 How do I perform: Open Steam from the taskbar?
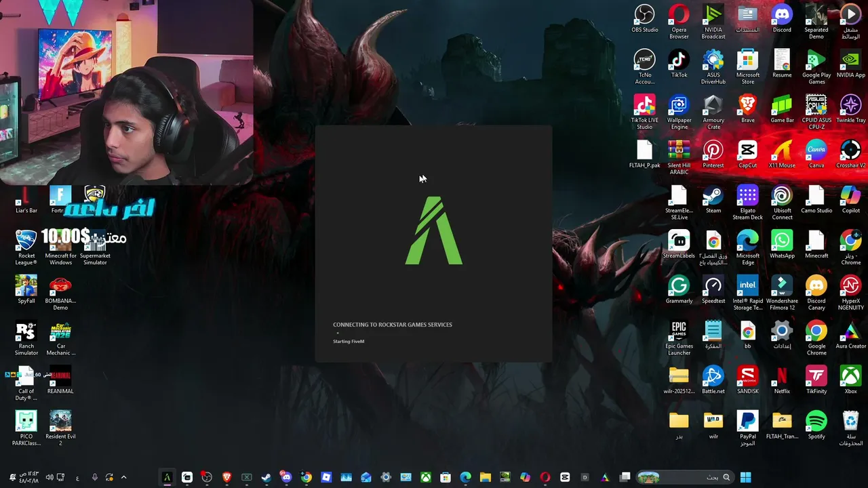(x=267, y=477)
